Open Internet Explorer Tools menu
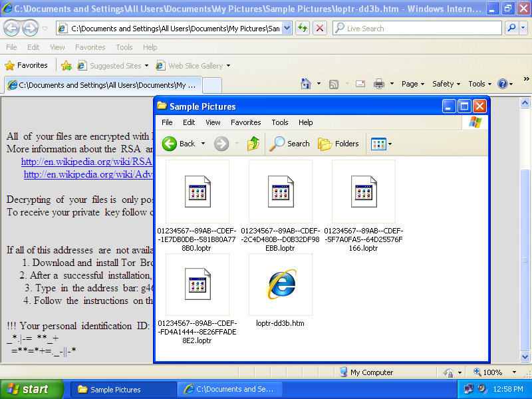This screenshot has height=399, width=532. tap(124, 47)
